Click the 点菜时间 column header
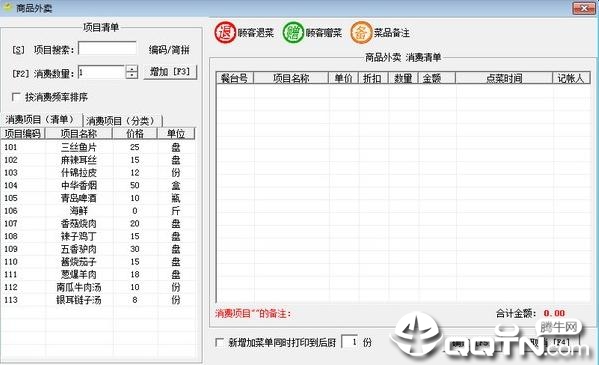The height and width of the screenshot is (365, 599). [504, 78]
